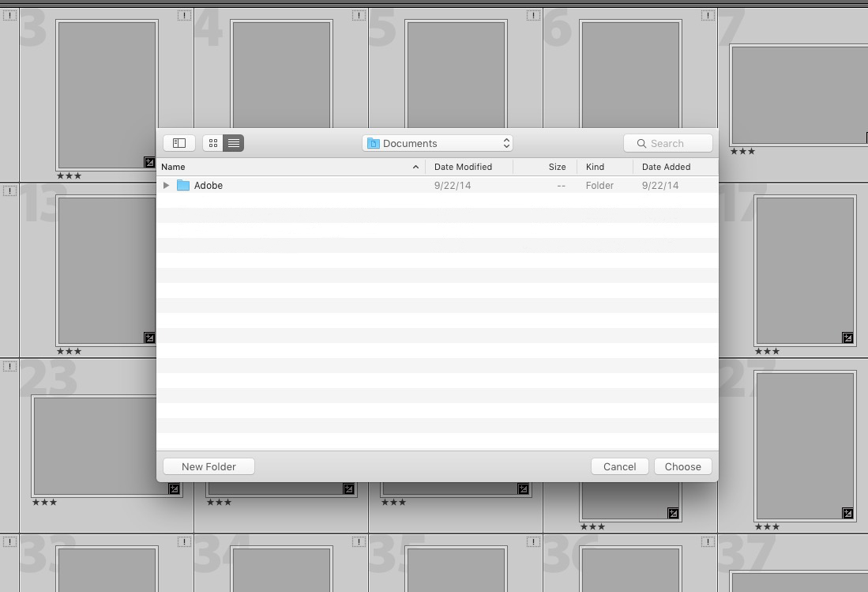Viewport: 868px width, 592px height.
Task: Click the star rating under cell 7
Action: click(742, 151)
